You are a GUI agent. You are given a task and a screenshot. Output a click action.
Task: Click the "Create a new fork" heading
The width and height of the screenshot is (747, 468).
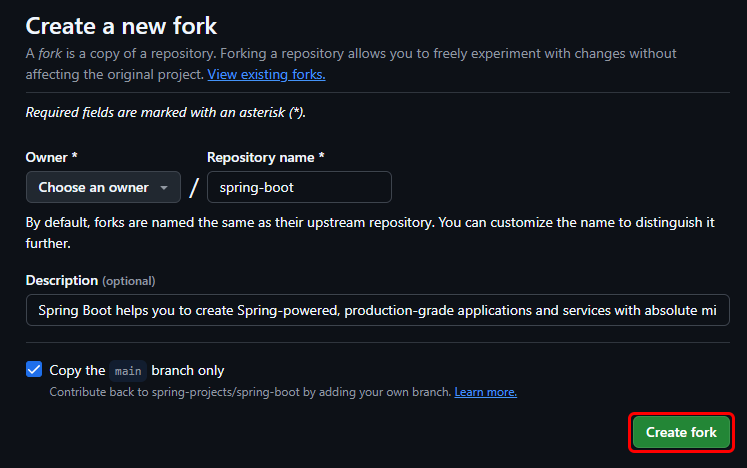[x=121, y=25]
